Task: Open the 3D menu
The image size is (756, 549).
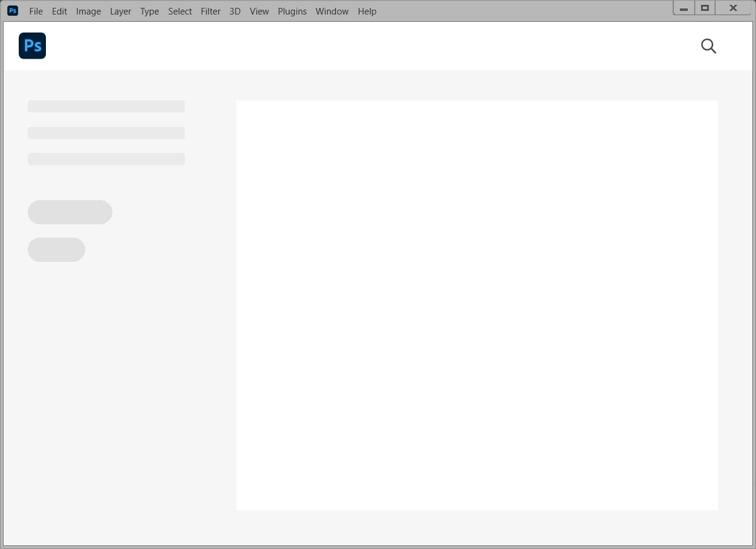Action: tap(235, 11)
